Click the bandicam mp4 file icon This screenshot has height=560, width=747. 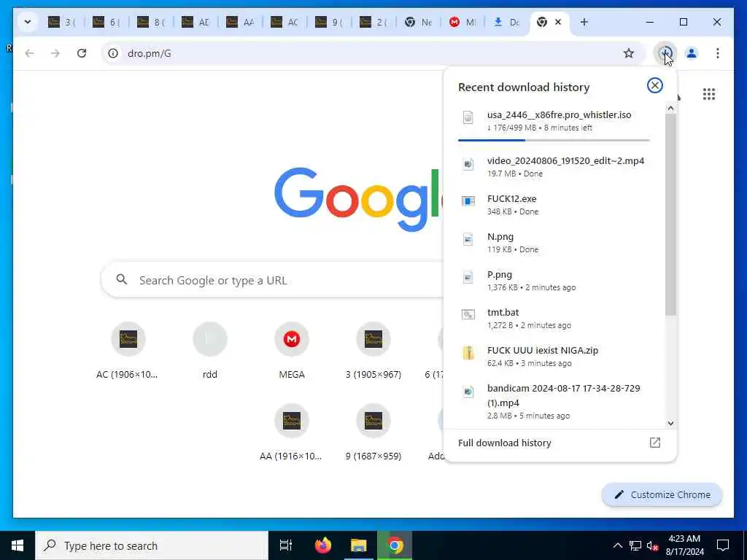(468, 392)
